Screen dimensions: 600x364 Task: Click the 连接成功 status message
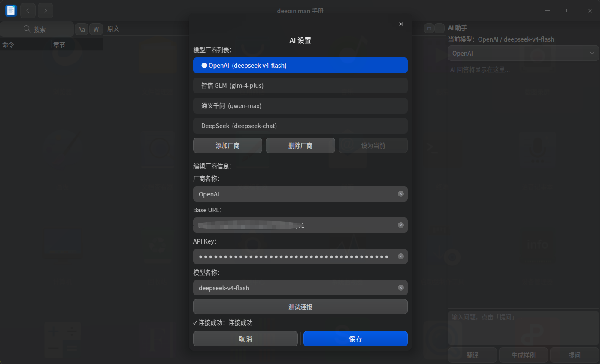click(223, 323)
